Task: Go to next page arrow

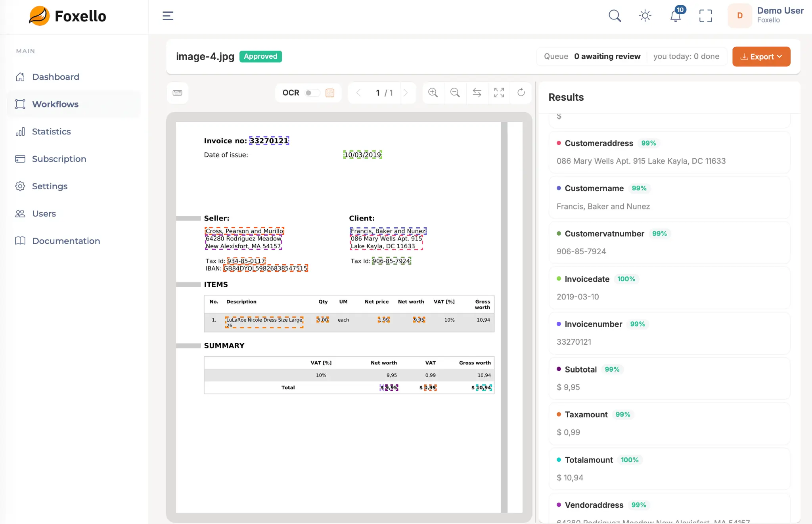Action: (x=406, y=93)
